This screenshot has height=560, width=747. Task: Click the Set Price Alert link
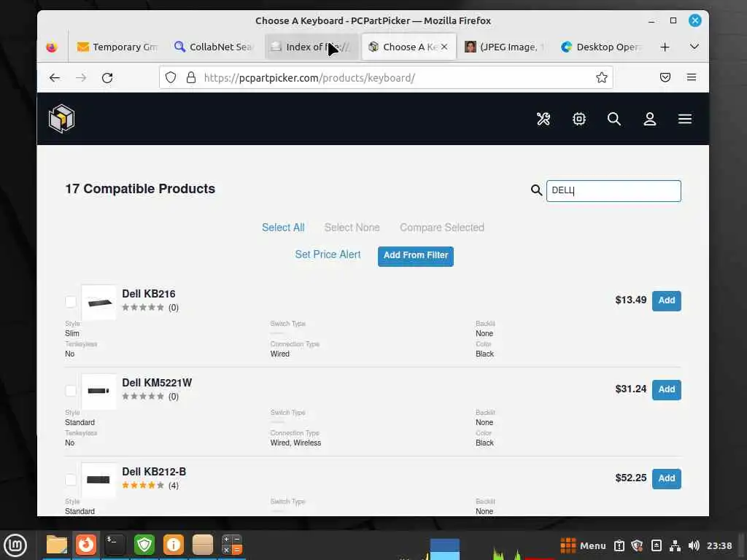point(328,254)
